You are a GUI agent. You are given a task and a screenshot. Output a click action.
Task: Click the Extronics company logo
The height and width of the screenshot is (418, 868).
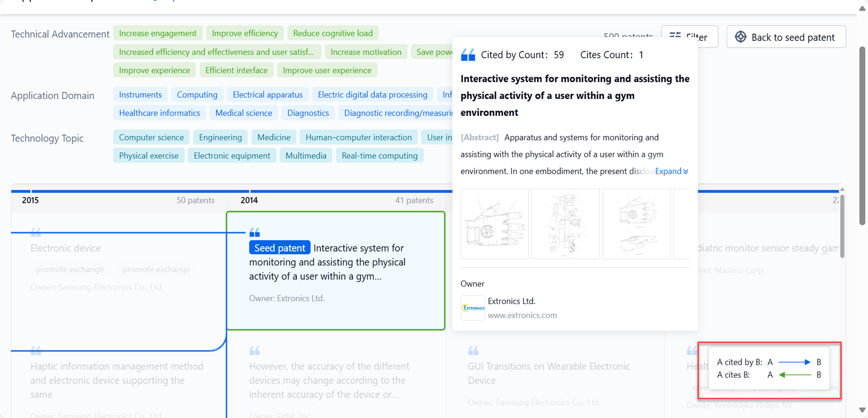click(x=473, y=308)
